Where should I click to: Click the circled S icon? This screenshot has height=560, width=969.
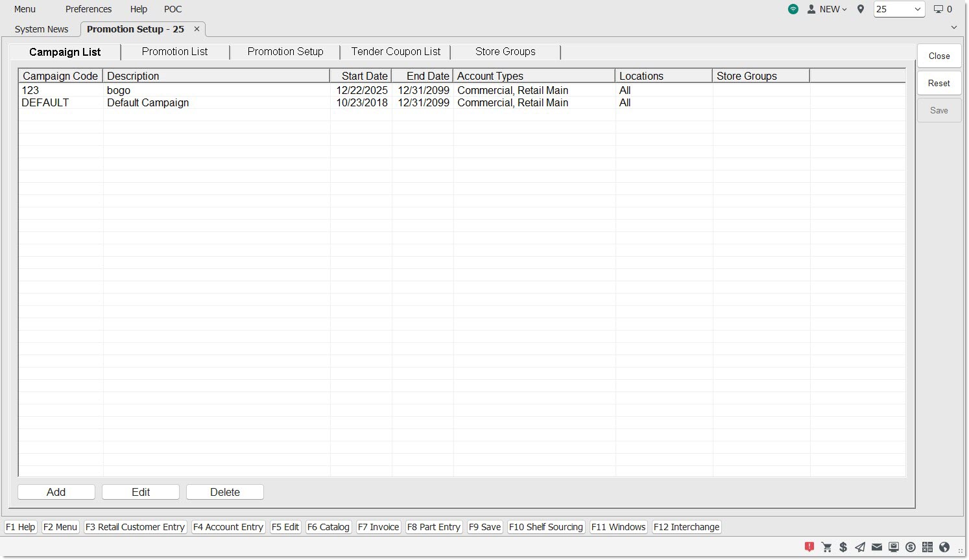click(x=911, y=547)
